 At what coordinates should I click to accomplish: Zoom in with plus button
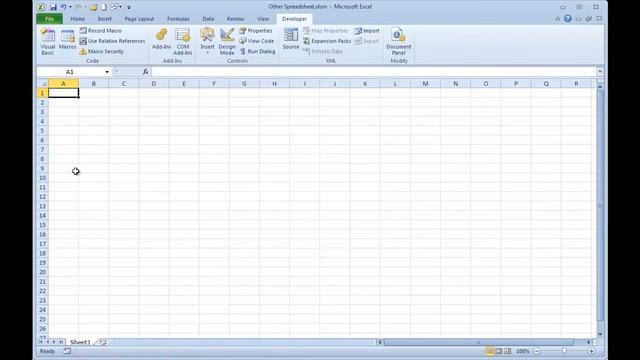click(591, 351)
